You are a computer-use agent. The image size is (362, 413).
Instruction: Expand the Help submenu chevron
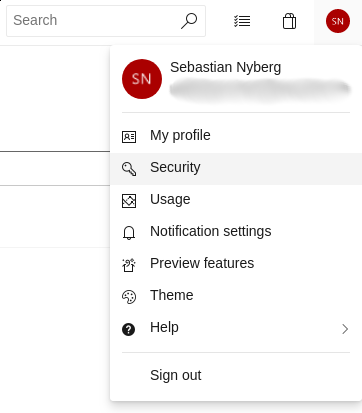click(x=345, y=329)
